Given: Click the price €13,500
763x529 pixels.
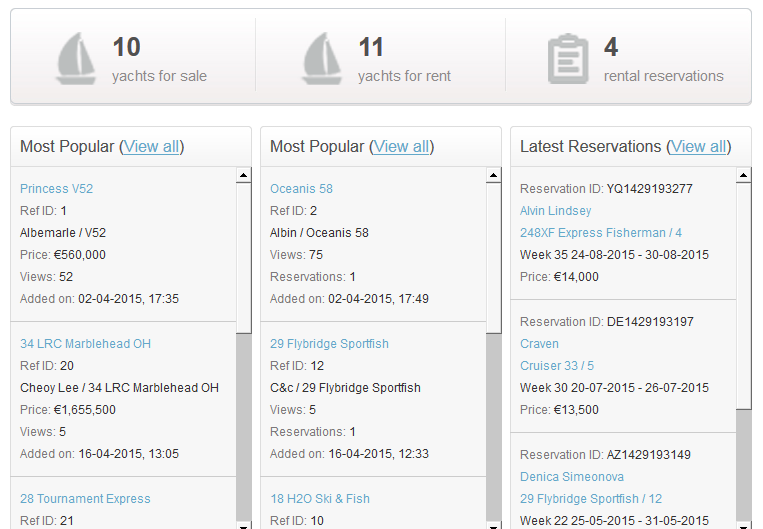Looking at the screenshot, I should 576,410.
